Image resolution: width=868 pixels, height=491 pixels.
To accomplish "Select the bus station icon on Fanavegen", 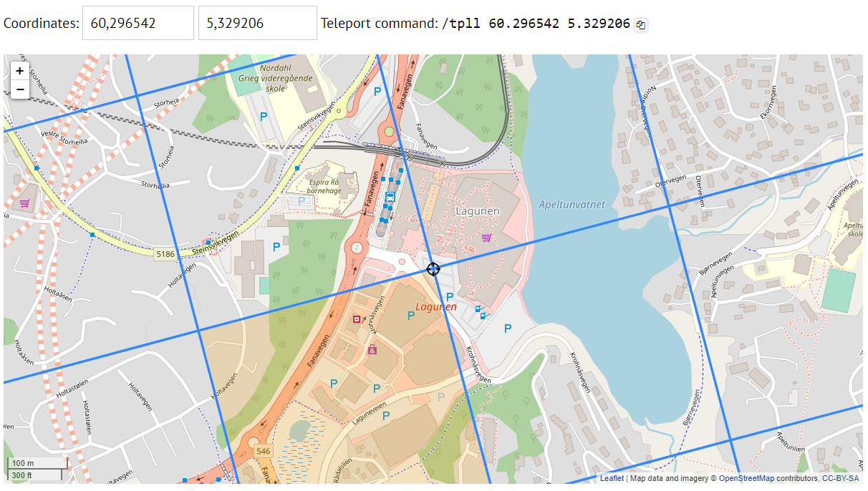I will click(x=390, y=197).
